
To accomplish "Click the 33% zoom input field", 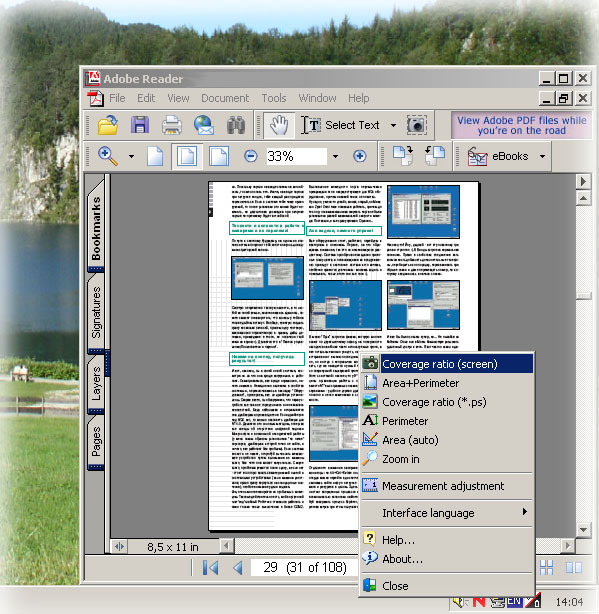I will click(296, 156).
